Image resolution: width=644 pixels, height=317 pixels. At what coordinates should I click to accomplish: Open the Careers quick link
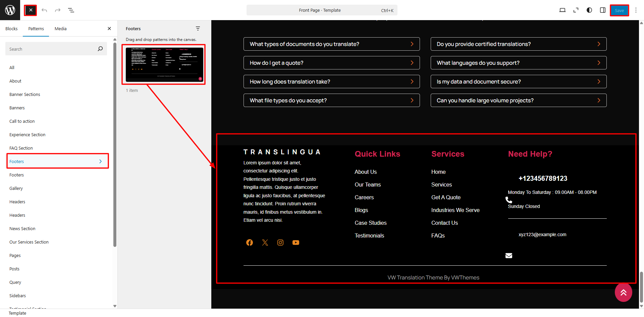coord(364,197)
